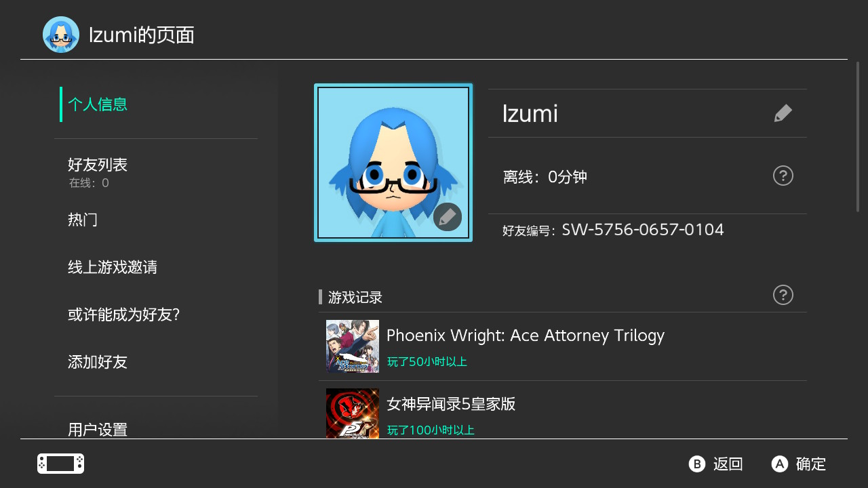Click the avatar edit pencil icon
This screenshot has width=868, height=488.
[x=448, y=217]
